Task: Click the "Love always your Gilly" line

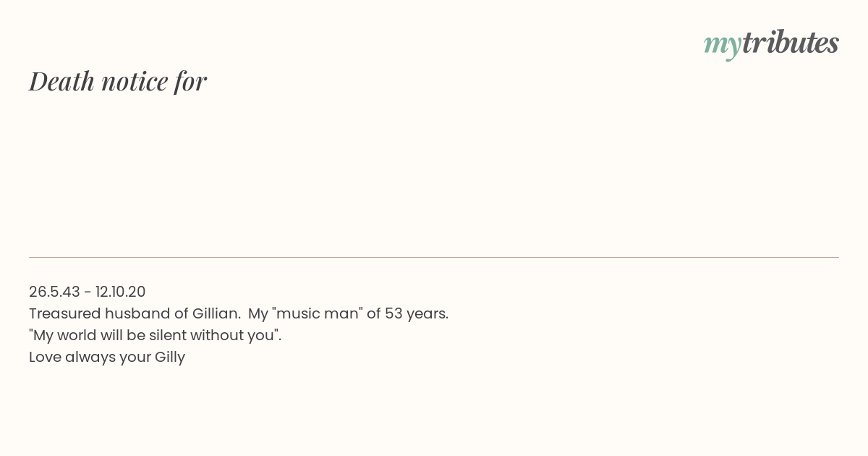Action: click(107, 357)
